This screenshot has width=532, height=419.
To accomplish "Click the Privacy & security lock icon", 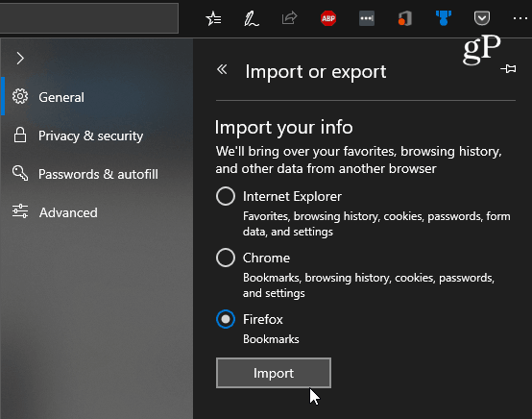I will [20, 136].
